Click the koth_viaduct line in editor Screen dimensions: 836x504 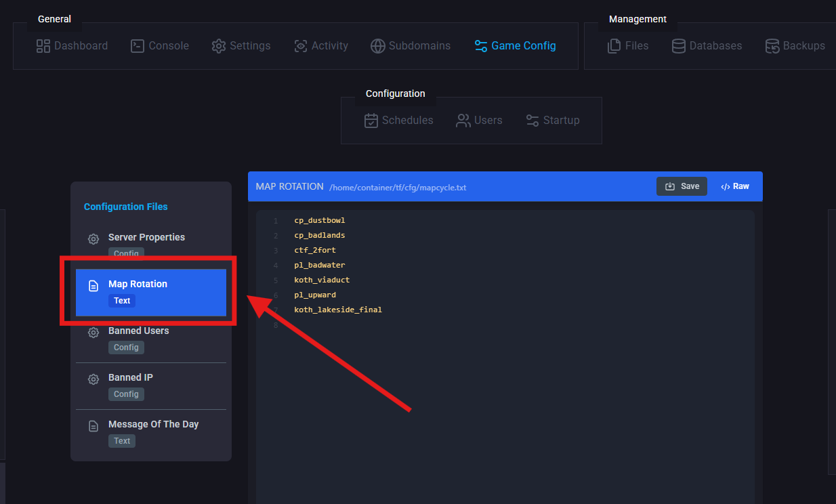point(322,280)
